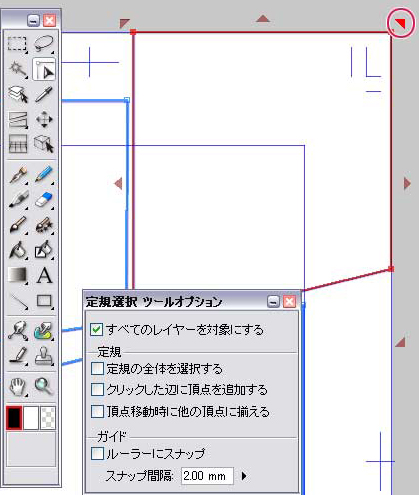Choose the magic wand tool
Screen dimensions: 419x495
point(17,69)
